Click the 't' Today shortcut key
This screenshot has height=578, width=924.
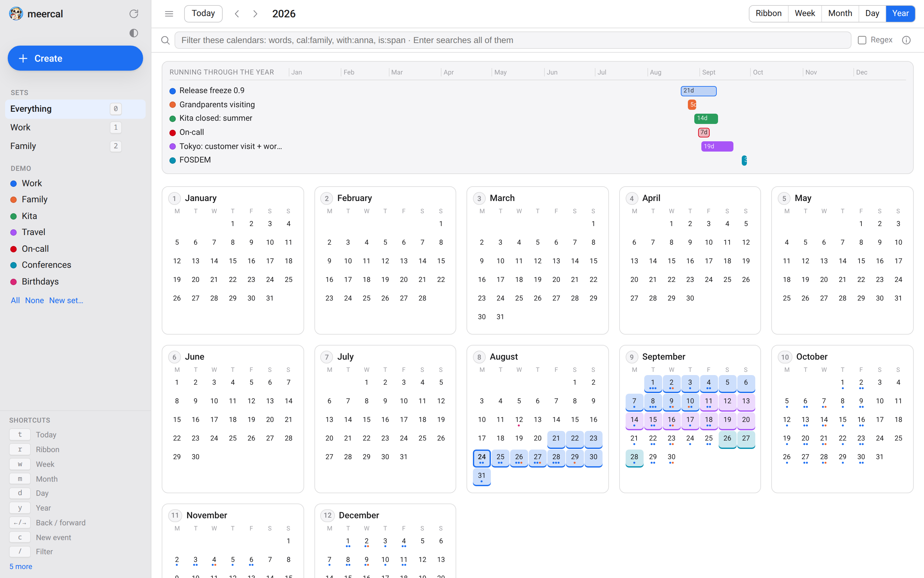pos(20,435)
